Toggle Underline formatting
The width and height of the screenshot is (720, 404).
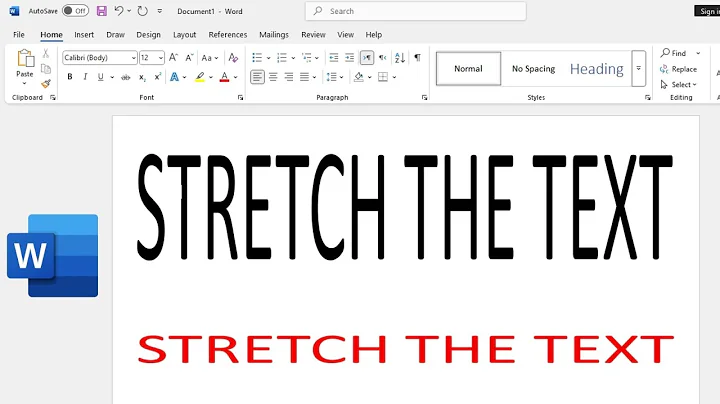(100, 77)
